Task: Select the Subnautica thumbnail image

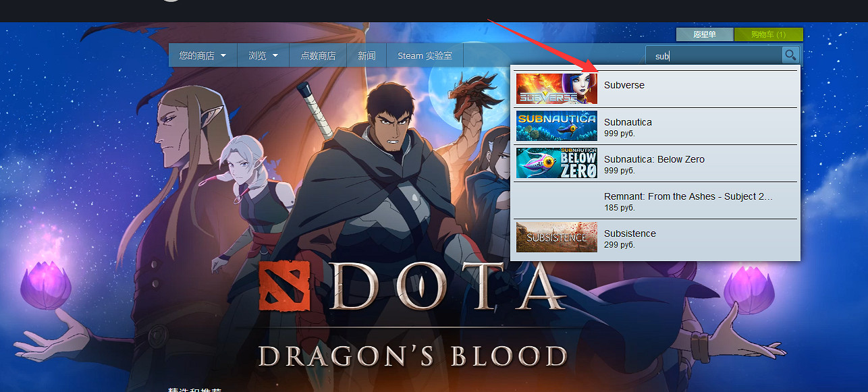Action: [557, 126]
